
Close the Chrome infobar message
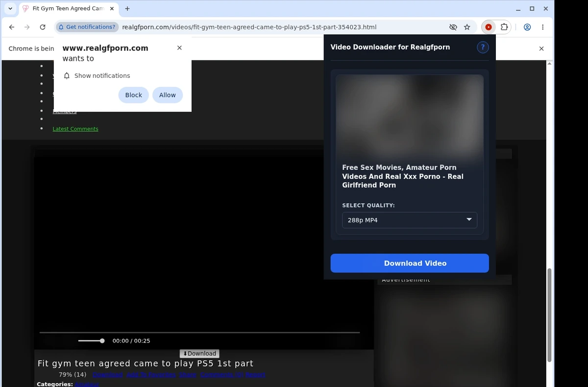pos(541,48)
